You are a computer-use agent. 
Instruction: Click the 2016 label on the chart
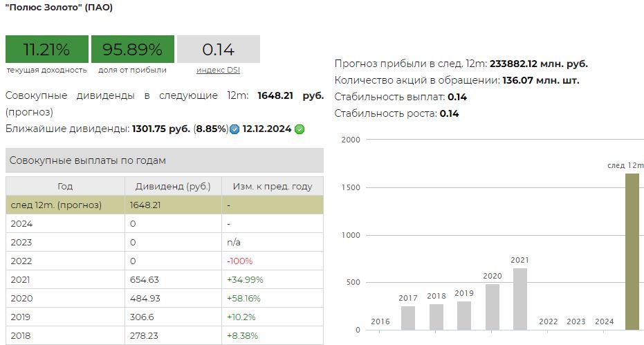pyautogui.click(x=380, y=321)
